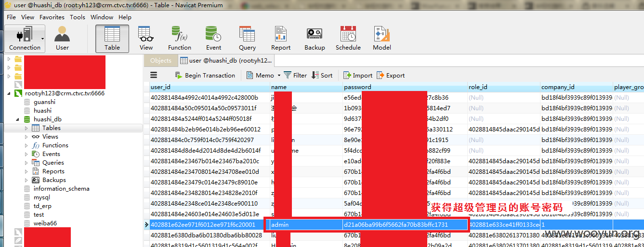The height and width of the screenshot is (247, 644).
Task: Select the huashi database
Action: pyautogui.click(x=42, y=111)
